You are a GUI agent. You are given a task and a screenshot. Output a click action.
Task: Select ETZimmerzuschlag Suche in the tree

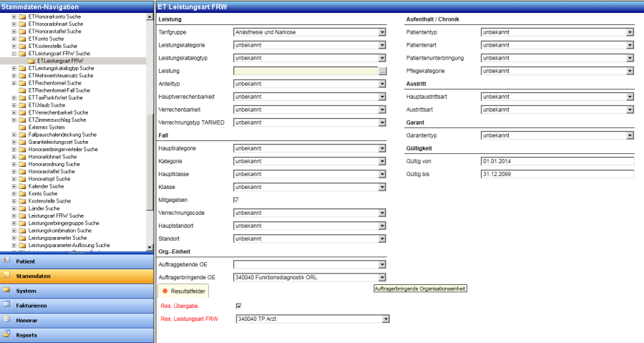pyautogui.click(x=57, y=120)
